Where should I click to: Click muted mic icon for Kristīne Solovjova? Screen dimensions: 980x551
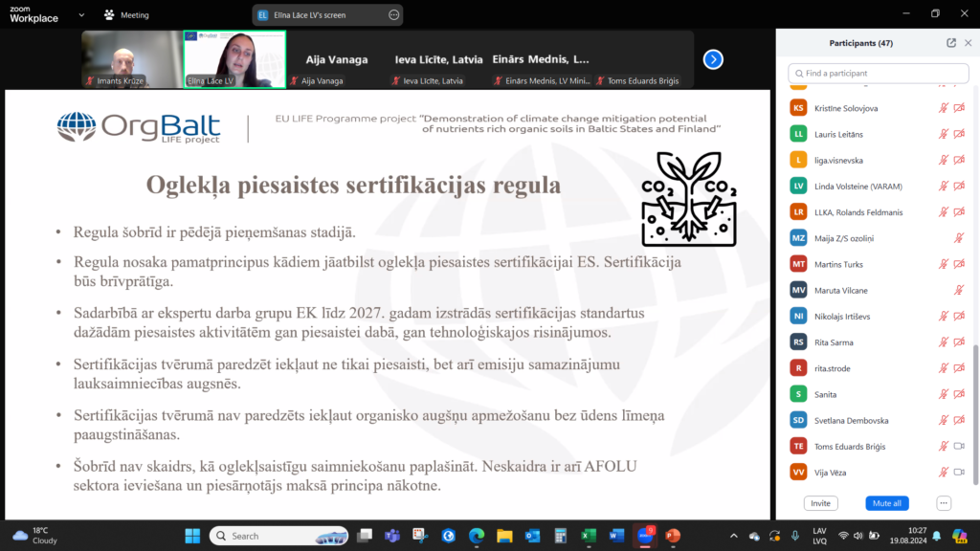point(943,108)
